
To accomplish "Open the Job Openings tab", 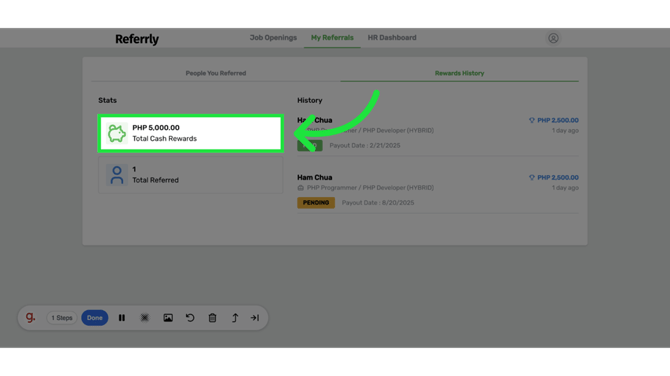I will tap(273, 38).
